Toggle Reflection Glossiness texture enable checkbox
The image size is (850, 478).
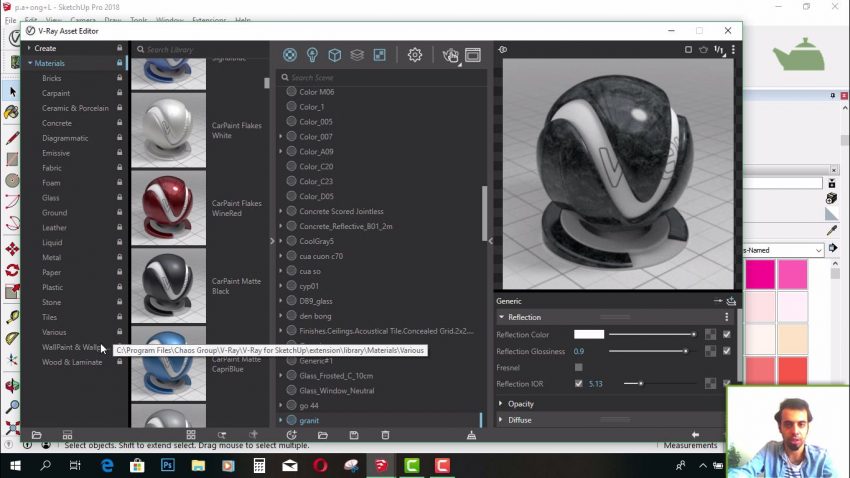click(726, 351)
